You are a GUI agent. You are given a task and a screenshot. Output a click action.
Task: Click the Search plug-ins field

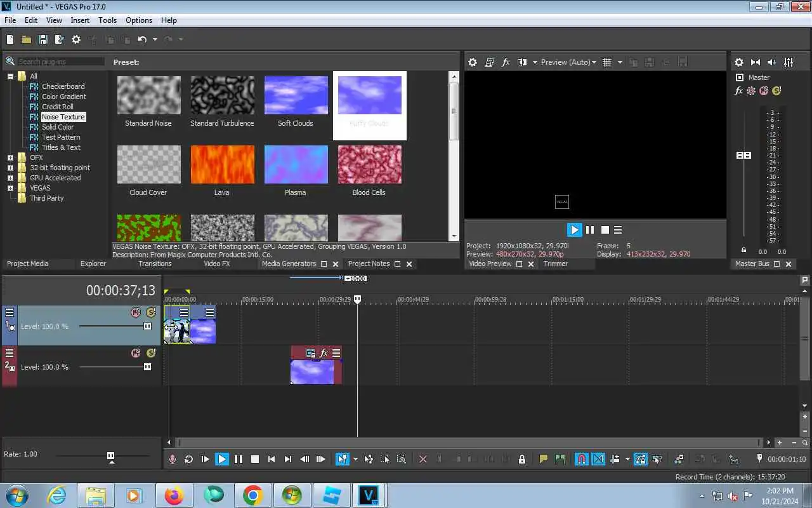(60, 62)
